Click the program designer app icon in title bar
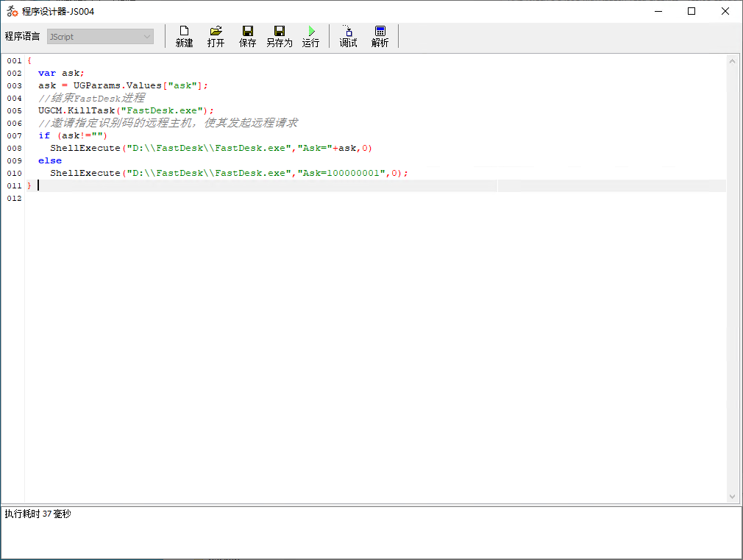 point(12,11)
